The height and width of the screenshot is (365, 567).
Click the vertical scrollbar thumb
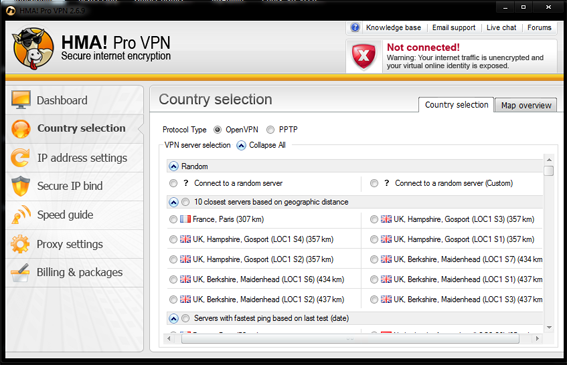549,170
